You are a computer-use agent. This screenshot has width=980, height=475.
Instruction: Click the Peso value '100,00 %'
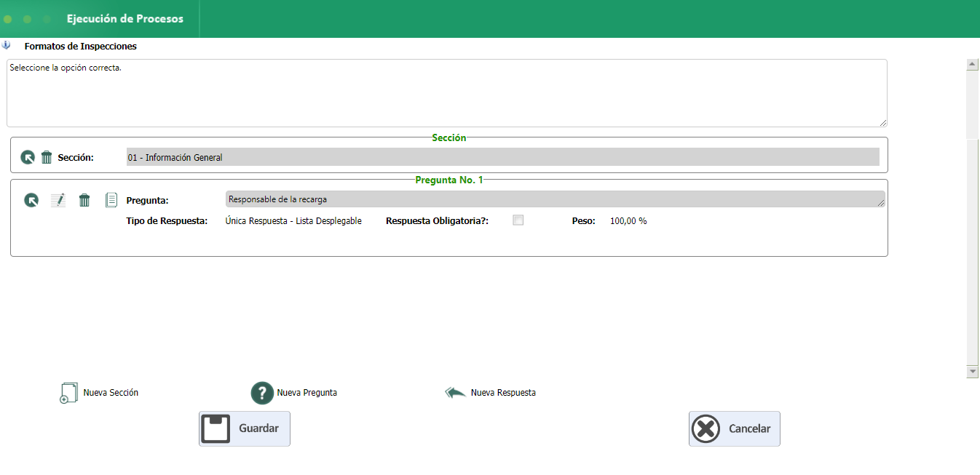[x=628, y=220]
